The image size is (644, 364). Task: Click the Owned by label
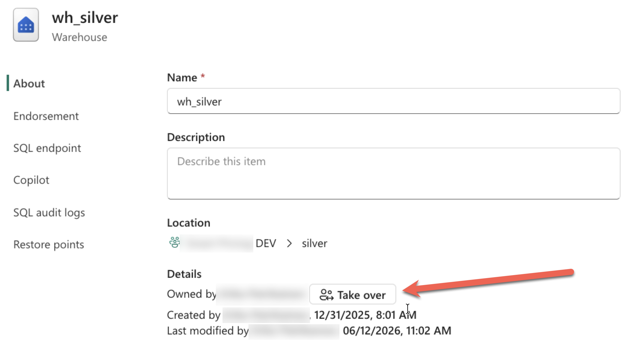[191, 294]
